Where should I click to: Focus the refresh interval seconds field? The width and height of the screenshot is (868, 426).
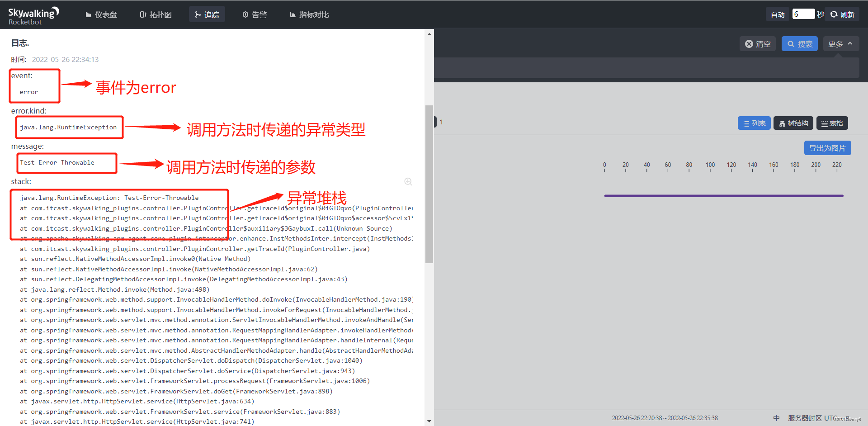click(803, 14)
